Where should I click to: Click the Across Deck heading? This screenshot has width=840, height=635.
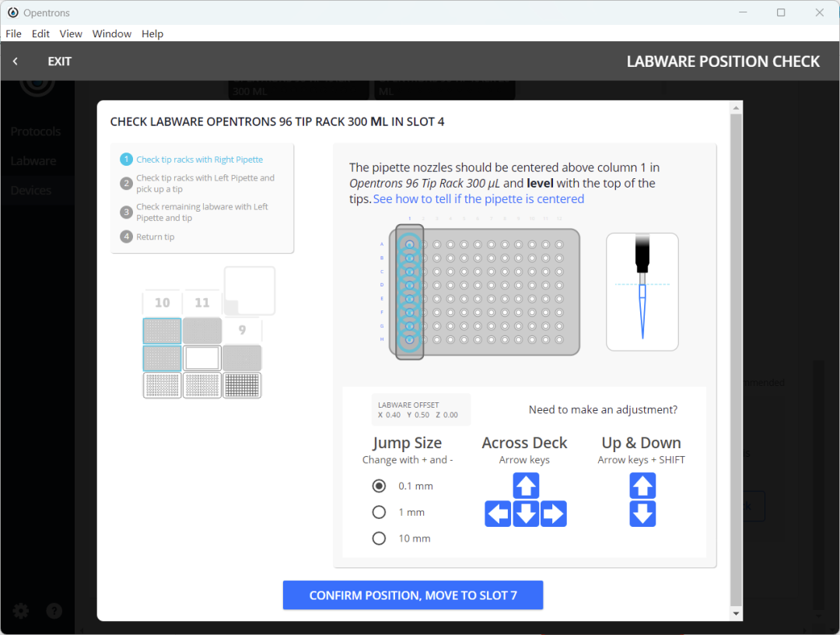point(524,443)
